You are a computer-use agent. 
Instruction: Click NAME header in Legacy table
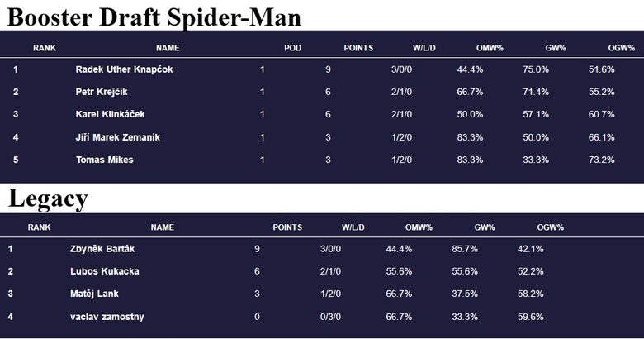tap(162, 227)
